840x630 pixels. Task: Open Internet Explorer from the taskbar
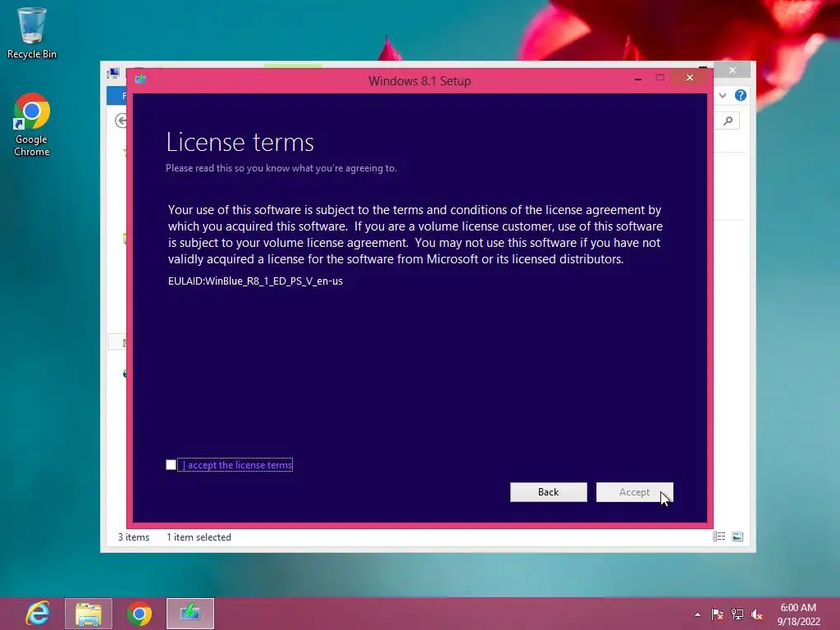point(38,614)
